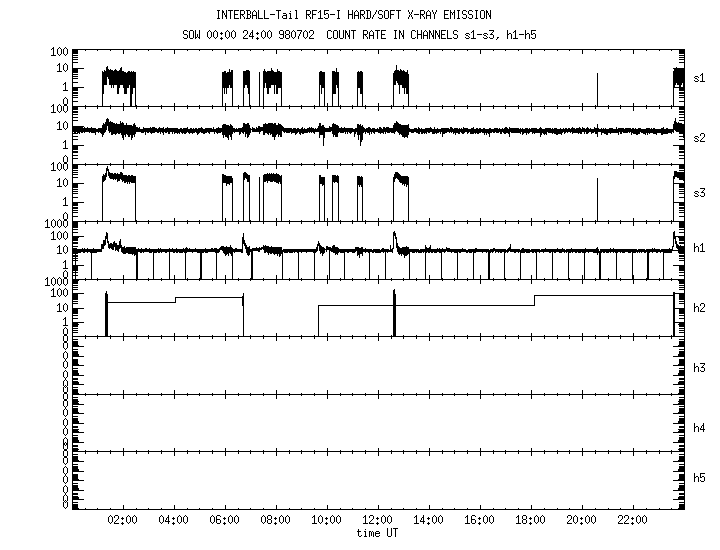Screen dimensions: 720x550
Task: Click the s1 channel label
Action: [700, 77]
